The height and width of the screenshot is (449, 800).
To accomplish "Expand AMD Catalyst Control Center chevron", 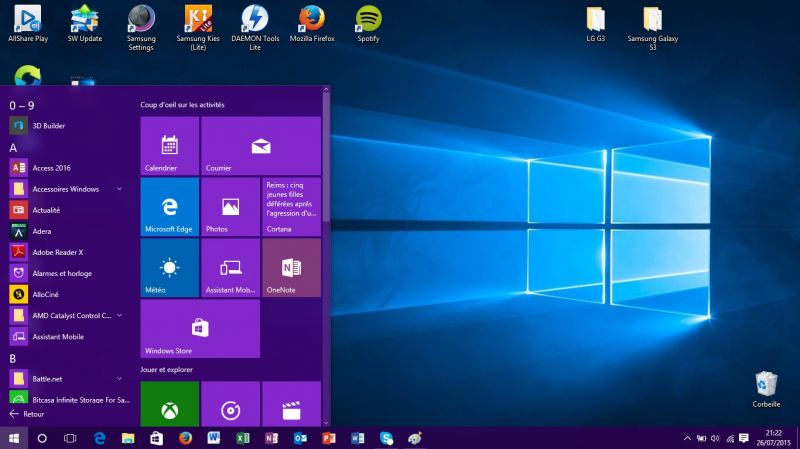I will click(x=119, y=315).
